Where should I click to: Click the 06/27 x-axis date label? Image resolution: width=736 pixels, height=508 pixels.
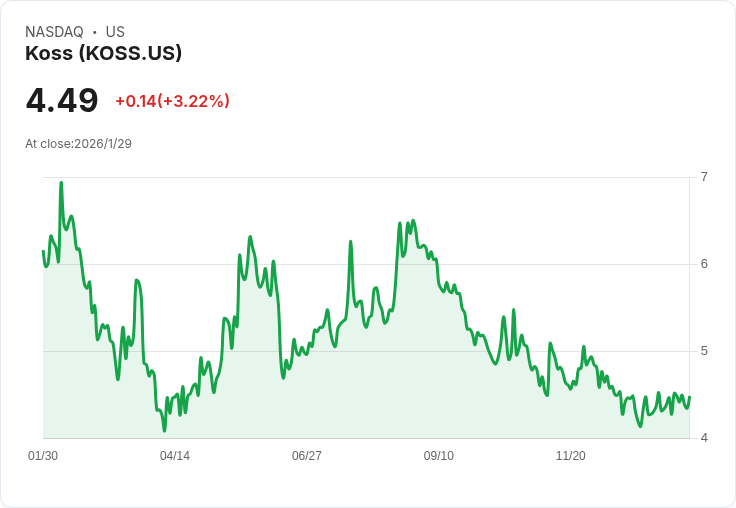coord(307,455)
